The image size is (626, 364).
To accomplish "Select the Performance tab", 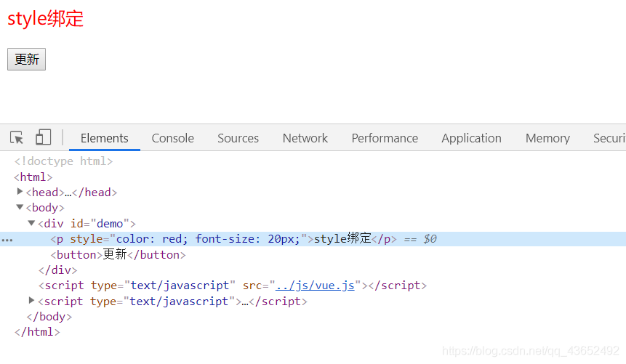I will (x=385, y=138).
